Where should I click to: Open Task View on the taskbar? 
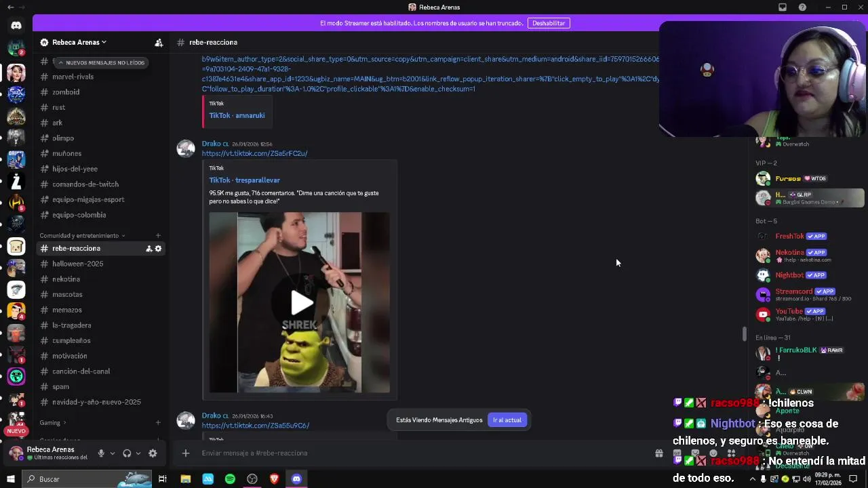(163, 479)
